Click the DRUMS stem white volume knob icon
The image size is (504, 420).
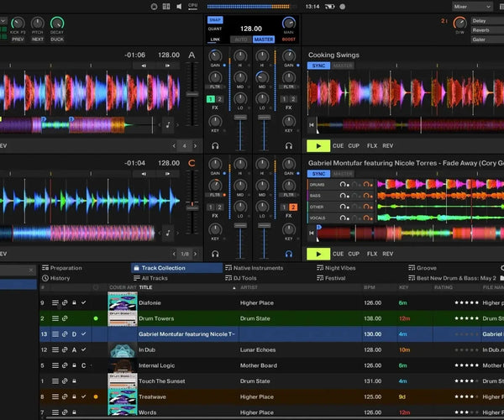coord(344,185)
